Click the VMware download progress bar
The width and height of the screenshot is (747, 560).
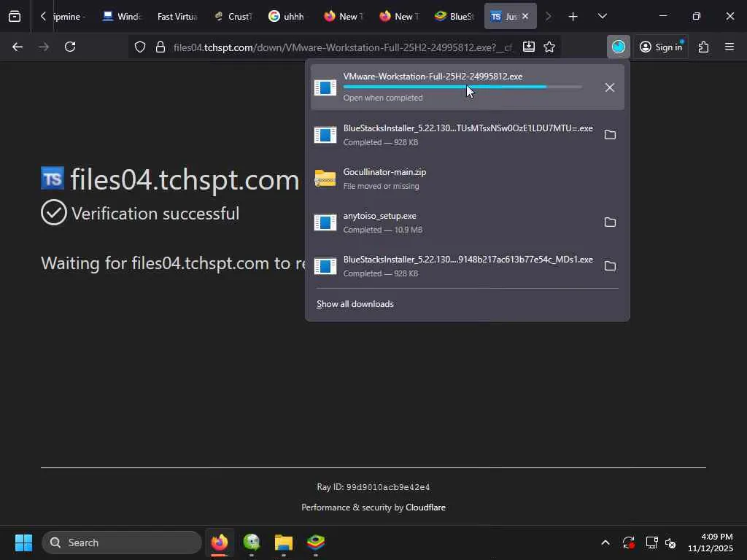tap(462, 87)
